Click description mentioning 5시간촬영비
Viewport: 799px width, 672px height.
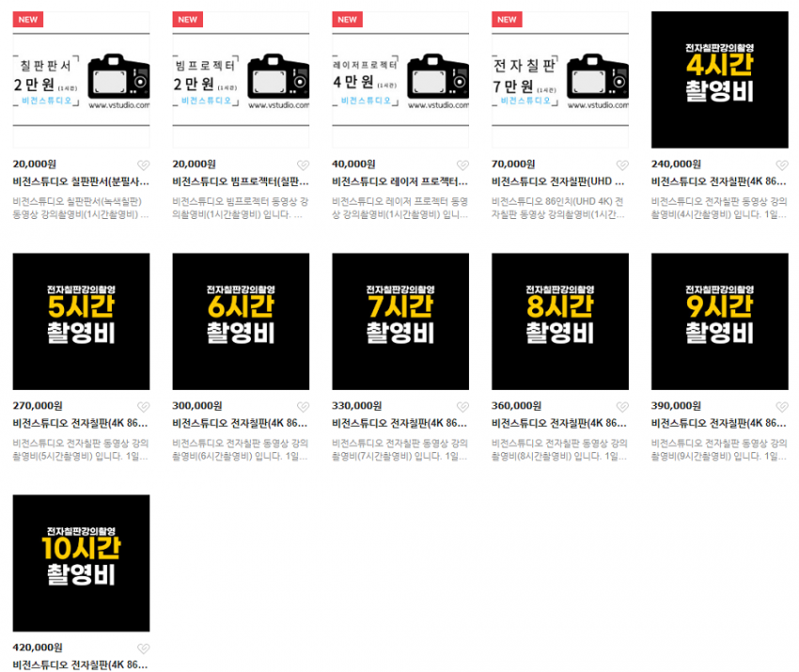[x=81, y=449]
